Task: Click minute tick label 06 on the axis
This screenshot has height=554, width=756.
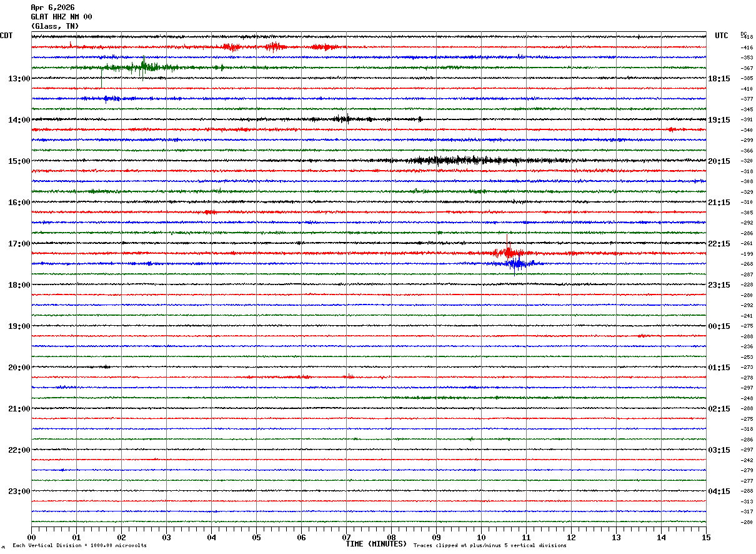Action: (301, 537)
